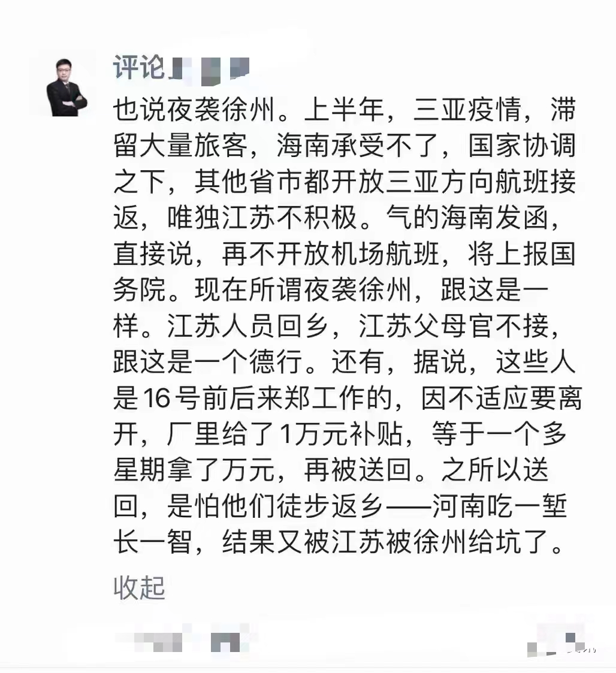This screenshot has width=616, height=673.
Task: Tap the line beginning 之下，其他省市
Action: pyautogui.click(x=345, y=182)
